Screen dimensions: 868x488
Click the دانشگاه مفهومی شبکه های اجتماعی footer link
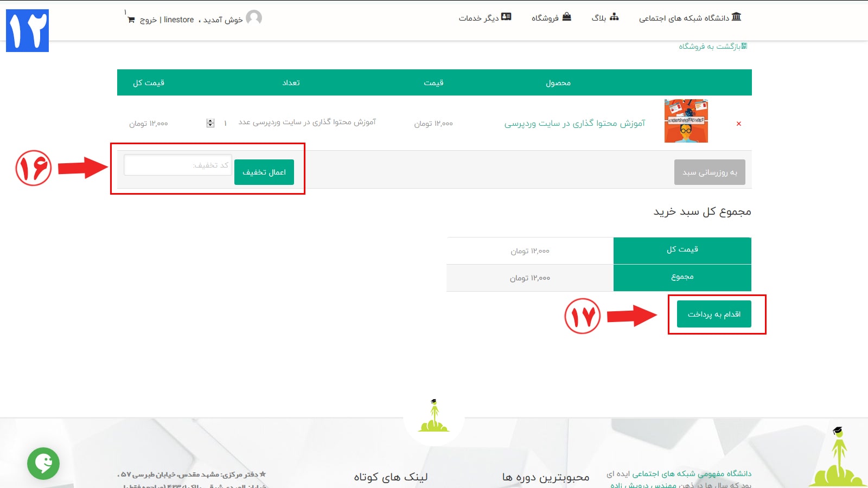692,474
